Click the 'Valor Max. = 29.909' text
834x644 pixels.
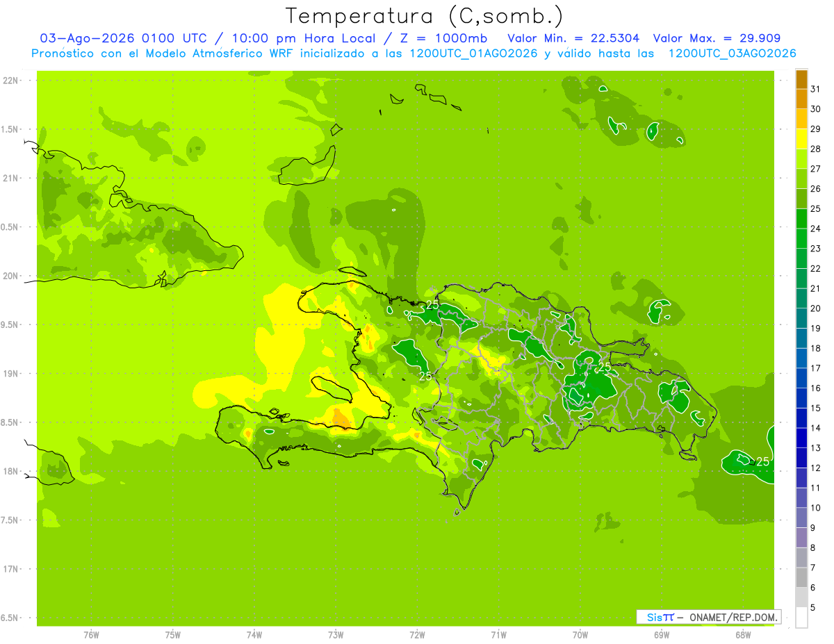[x=717, y=38]
